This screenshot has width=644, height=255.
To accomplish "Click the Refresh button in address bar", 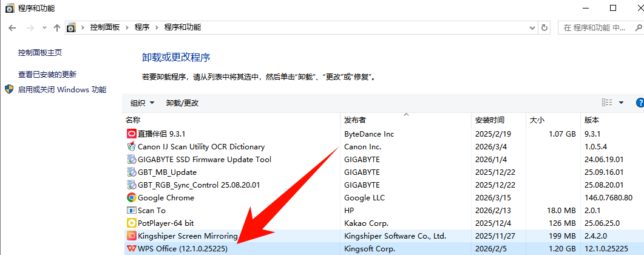I will (544, 27).
